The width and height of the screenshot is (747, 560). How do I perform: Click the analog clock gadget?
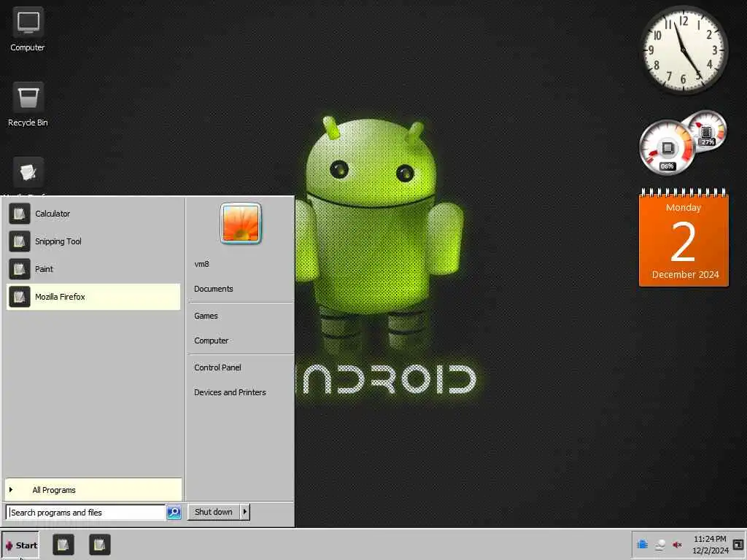[x=684, y=50]
